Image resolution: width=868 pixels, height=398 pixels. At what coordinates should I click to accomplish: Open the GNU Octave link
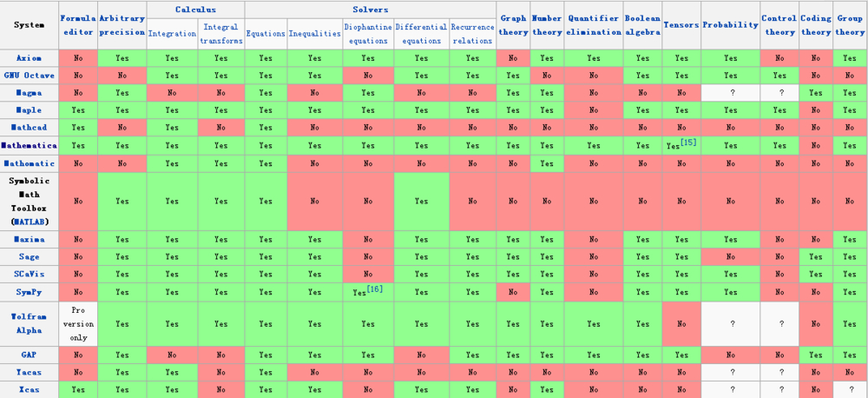tap(29, 76)
